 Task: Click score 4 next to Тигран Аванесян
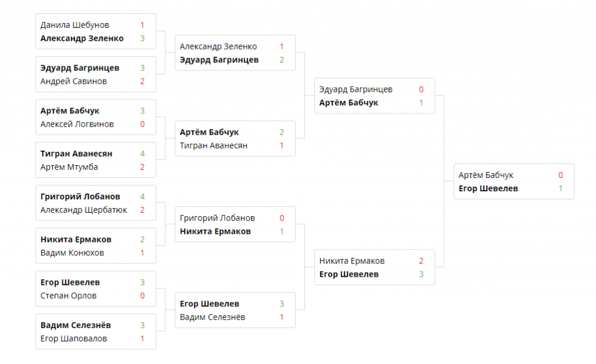[x=142, y=154]
